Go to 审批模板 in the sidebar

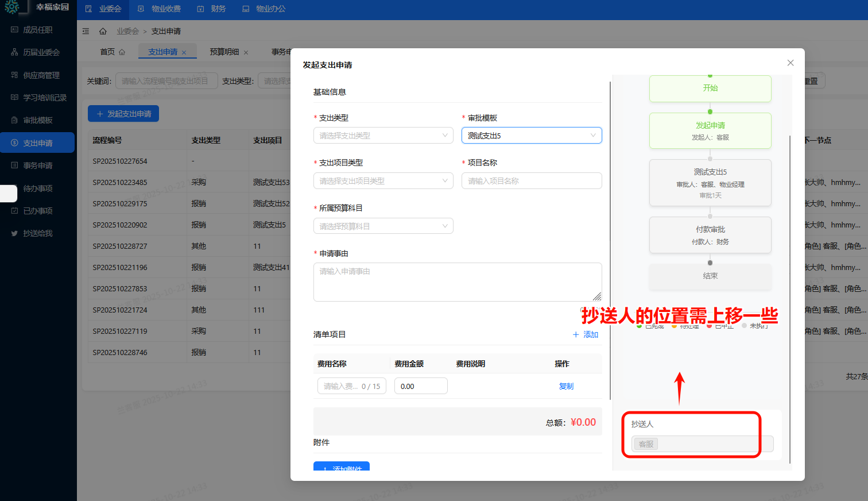38,120
